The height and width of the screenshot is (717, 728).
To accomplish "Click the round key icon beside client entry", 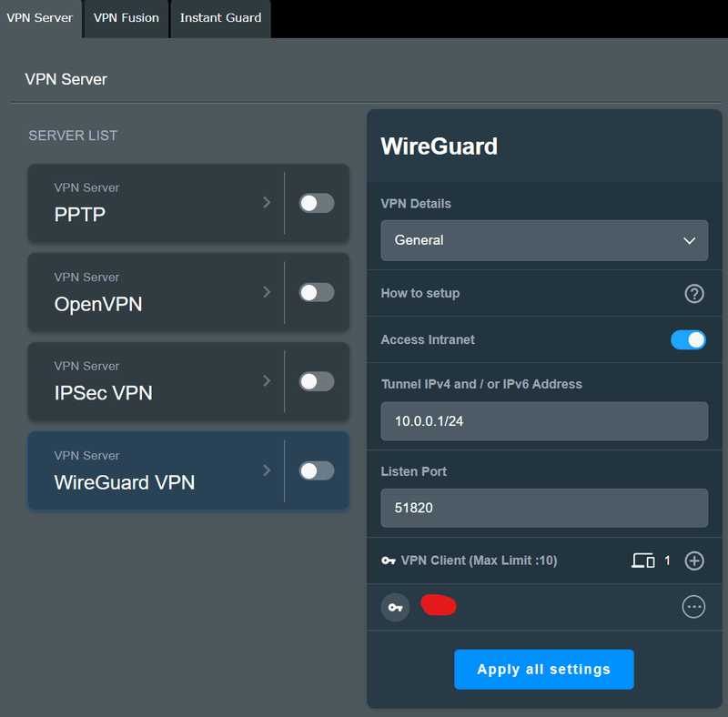I will (395, 607).
